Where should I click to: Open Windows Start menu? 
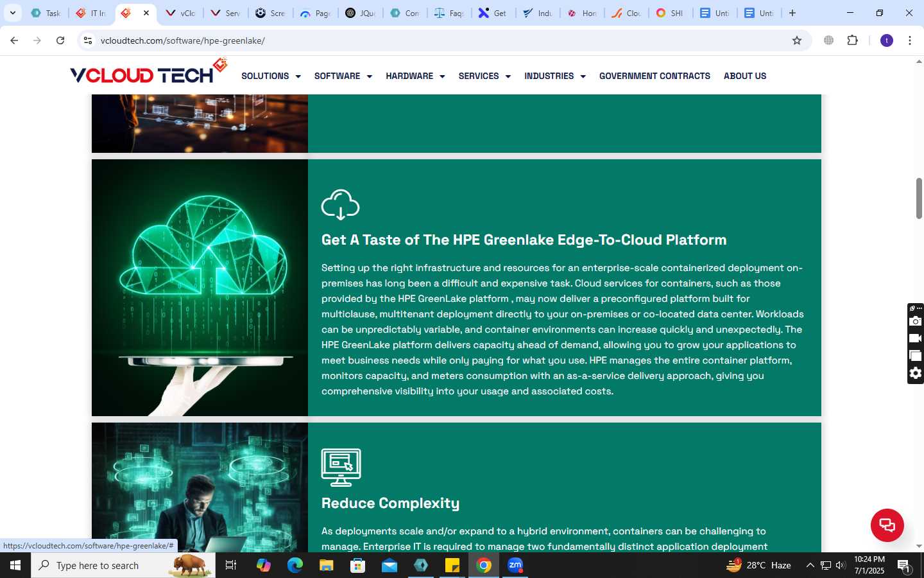click(15, 565)
